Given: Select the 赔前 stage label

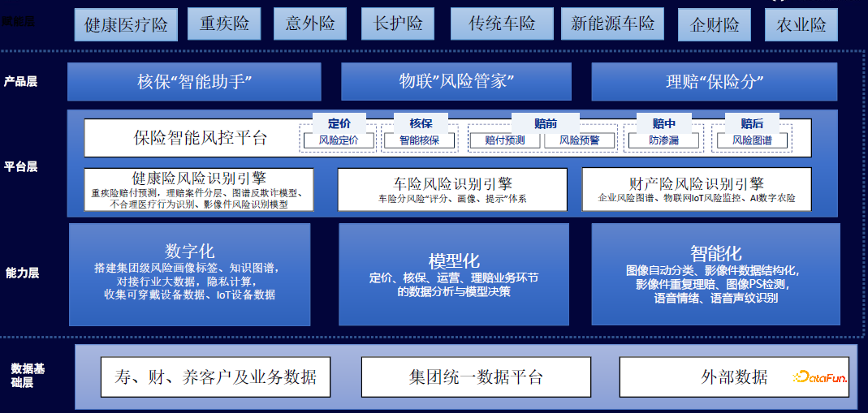Looking at the screenshot, I should (x=546, y=123).
